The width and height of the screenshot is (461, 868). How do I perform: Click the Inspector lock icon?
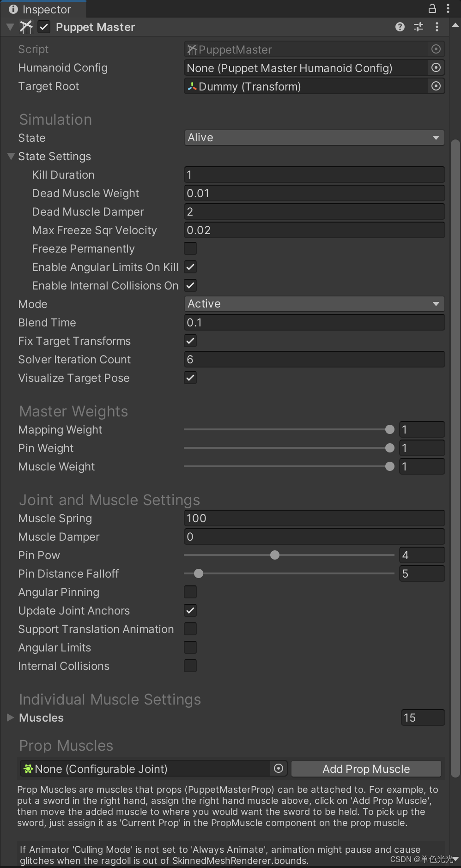432,8
